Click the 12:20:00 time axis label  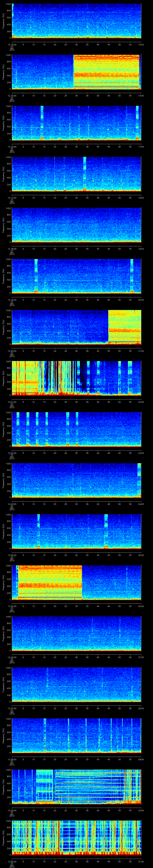pyautogui.click(x=12, y=351)
